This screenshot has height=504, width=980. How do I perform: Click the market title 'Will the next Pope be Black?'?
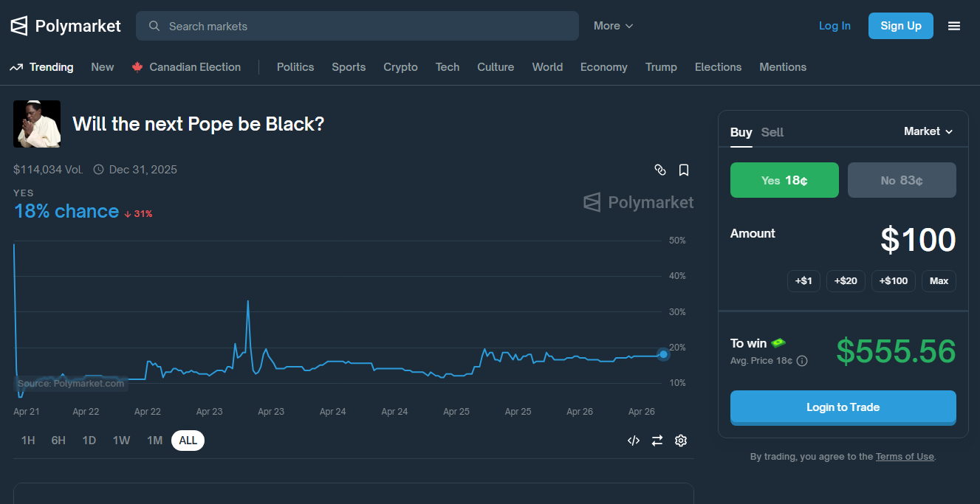(x=199, y=124)
